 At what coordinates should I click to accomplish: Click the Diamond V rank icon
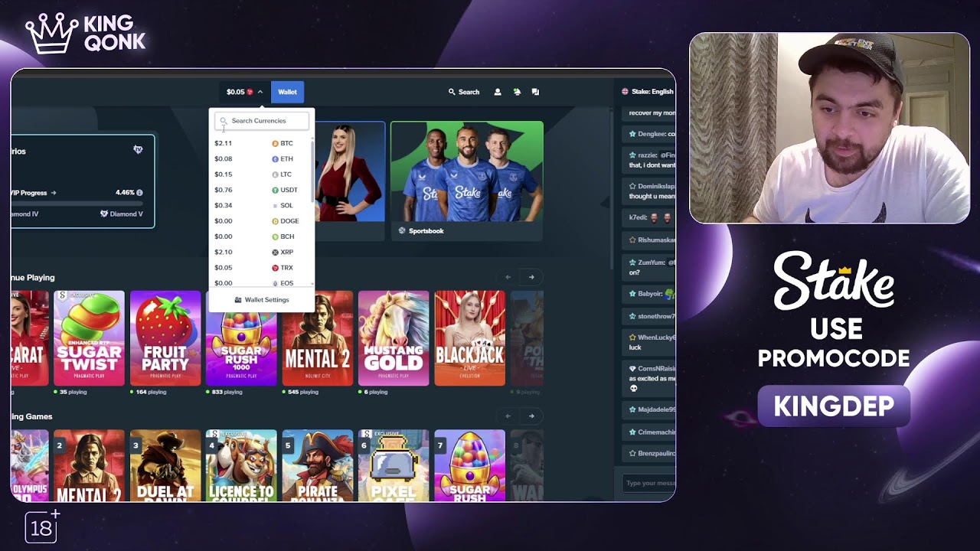click(x=104, y=214)
